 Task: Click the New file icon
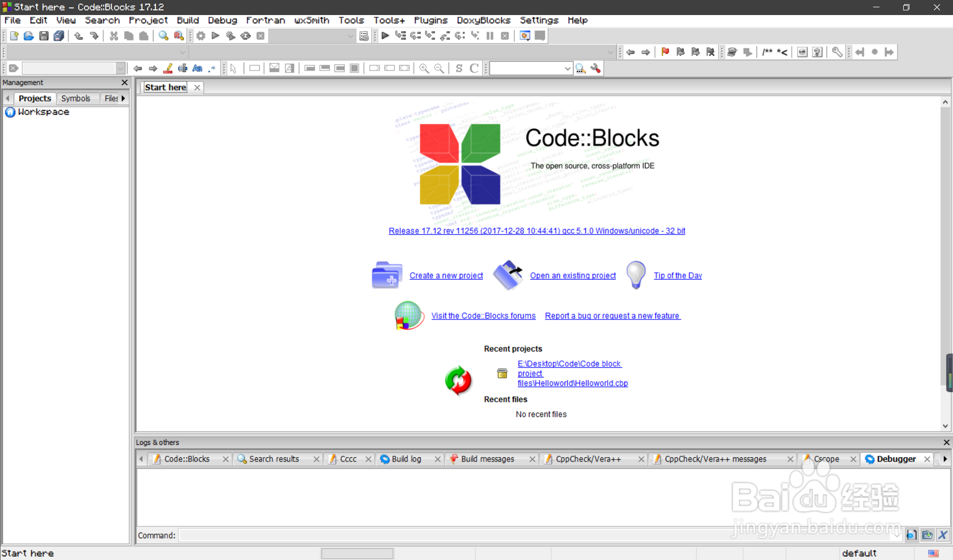(x=14, y=36)
